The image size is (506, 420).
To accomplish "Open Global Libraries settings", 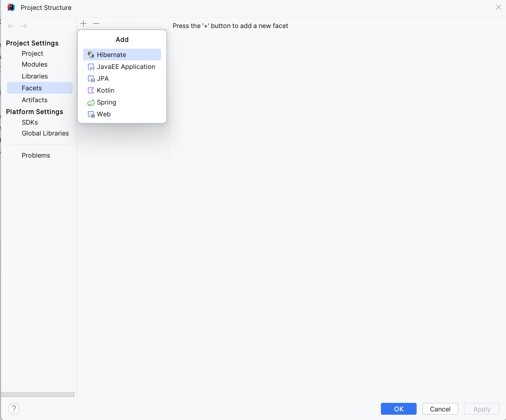I will pyautogui.click(x=45, y=133).
